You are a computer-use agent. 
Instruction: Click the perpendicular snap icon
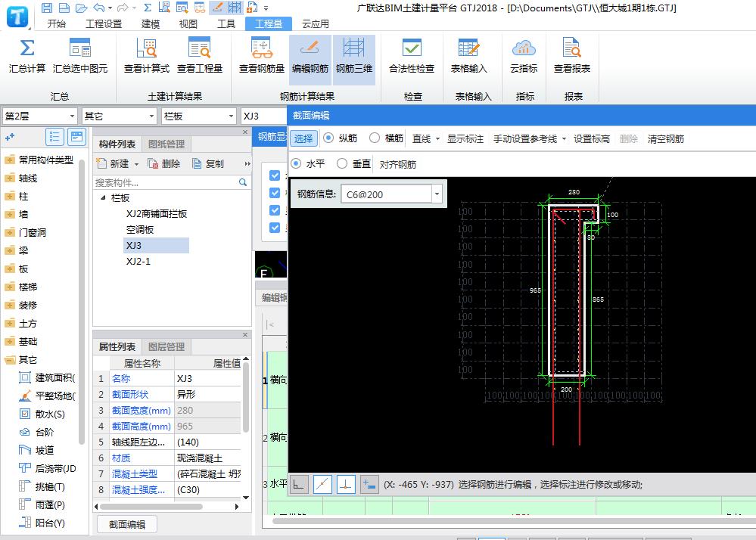(346, 484)
